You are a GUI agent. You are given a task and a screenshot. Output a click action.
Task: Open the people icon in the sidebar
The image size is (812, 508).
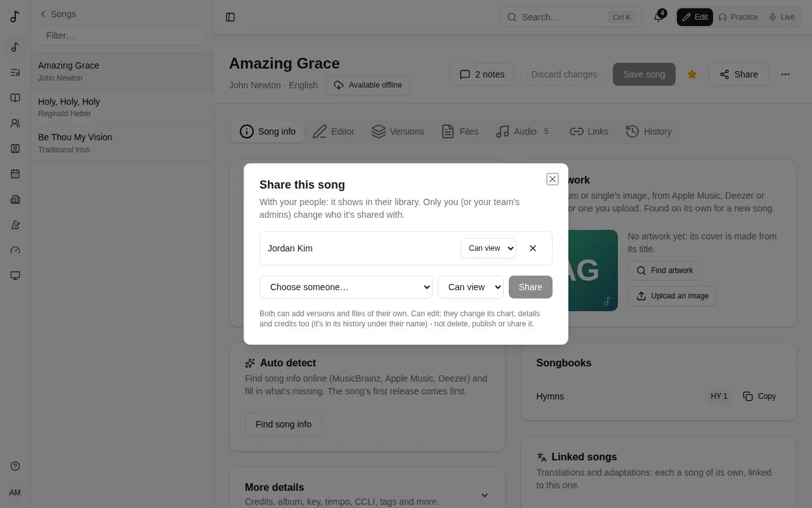[x=15, y=123]
